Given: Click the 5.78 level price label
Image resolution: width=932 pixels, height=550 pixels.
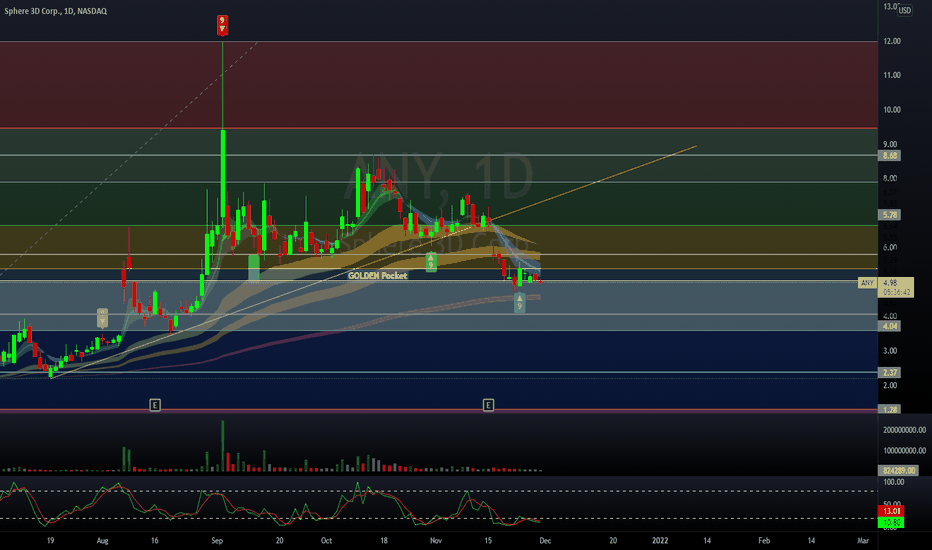Looking at the screenshot, I should tap(889, 215).
